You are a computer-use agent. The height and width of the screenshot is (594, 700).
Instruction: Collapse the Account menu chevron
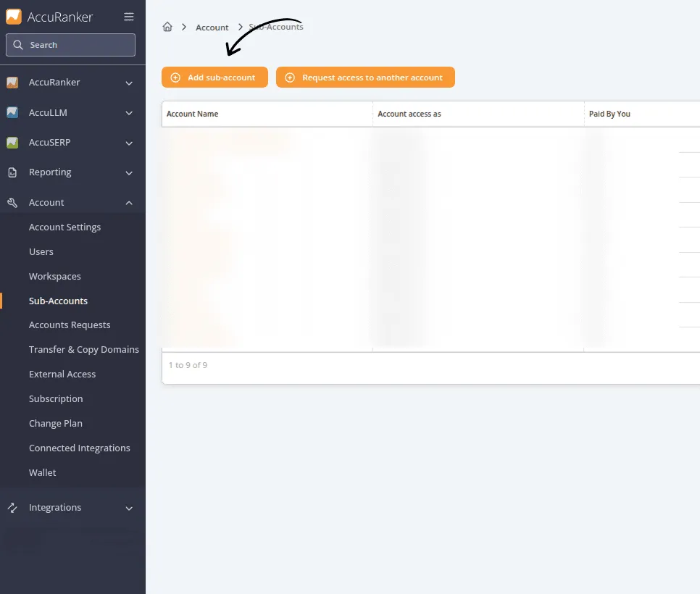point(129,203)
